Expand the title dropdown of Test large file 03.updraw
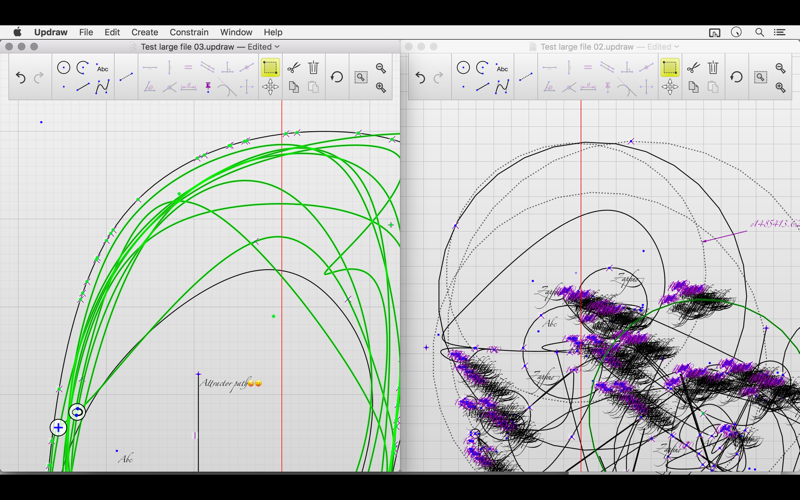The height and width of the screenshot is (500, 800). click(277, 47)
